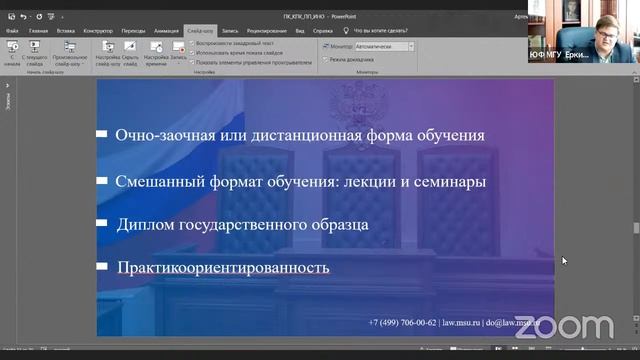Screen dimensions: 640x360
Task: Click the Очно-заочная или дистанционная форма обучения line
Action: [x=300, y=135]
